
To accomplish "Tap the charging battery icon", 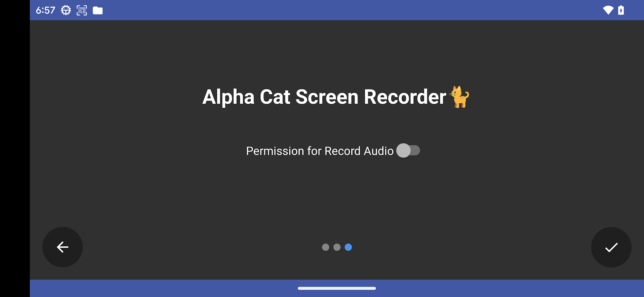I will pos(621,10).
